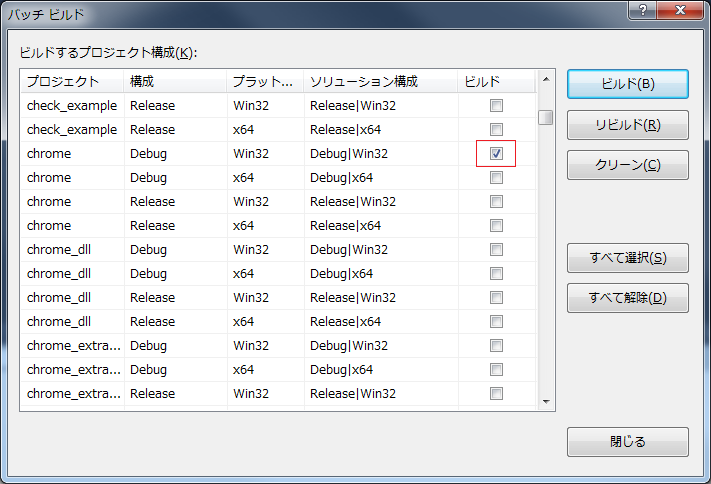Image resolution: width=711 pixels, height=484 pixels.
Task: Open the help question mark button
Action: click(642, 10)
